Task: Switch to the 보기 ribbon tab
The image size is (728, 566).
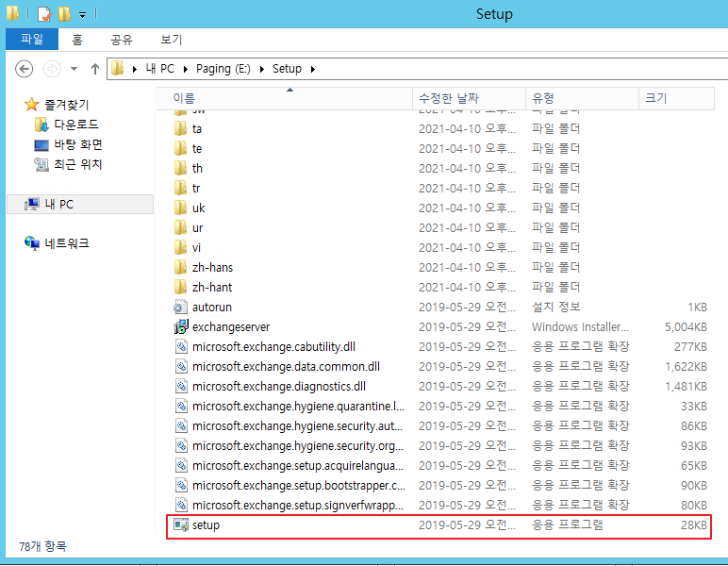Action: click(172, 40)
